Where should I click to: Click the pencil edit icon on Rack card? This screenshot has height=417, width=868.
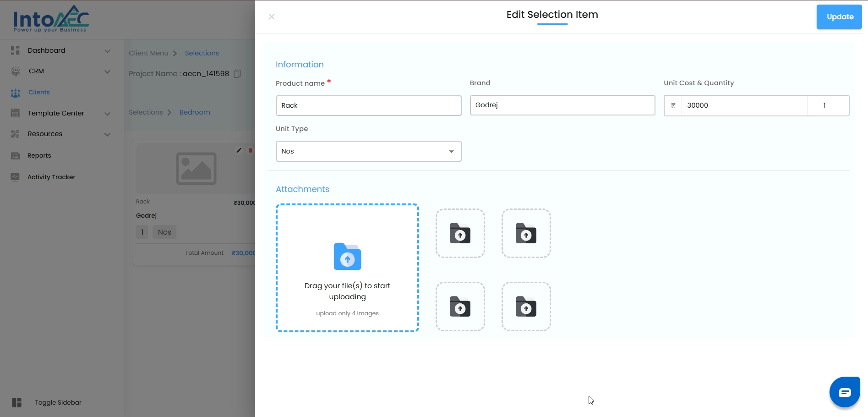[x=239, y=150]
